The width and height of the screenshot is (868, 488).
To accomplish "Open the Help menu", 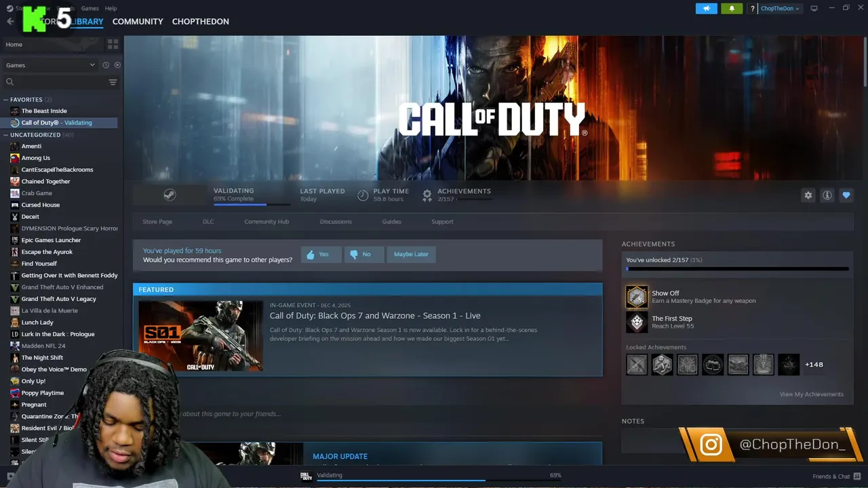I will click(111, 8).
